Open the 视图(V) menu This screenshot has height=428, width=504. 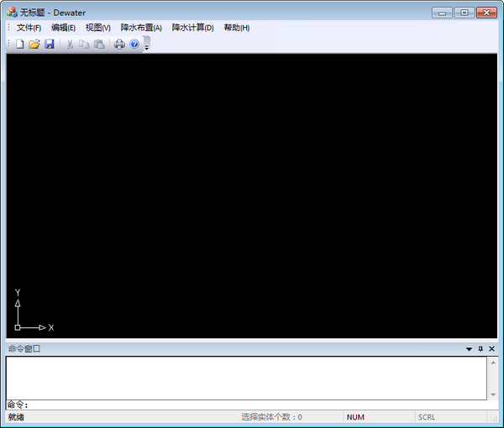point(97,28)
